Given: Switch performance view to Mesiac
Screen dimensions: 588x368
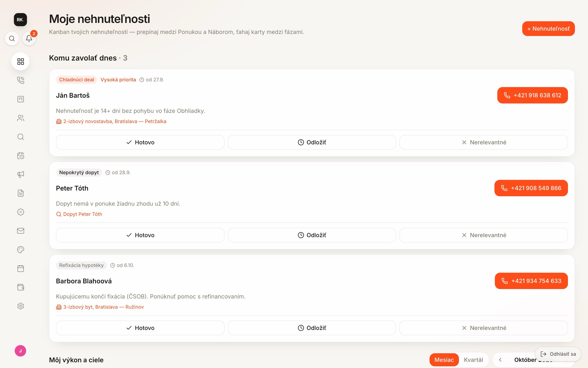Looking at the screenshot, I should (x=444, y=360).
